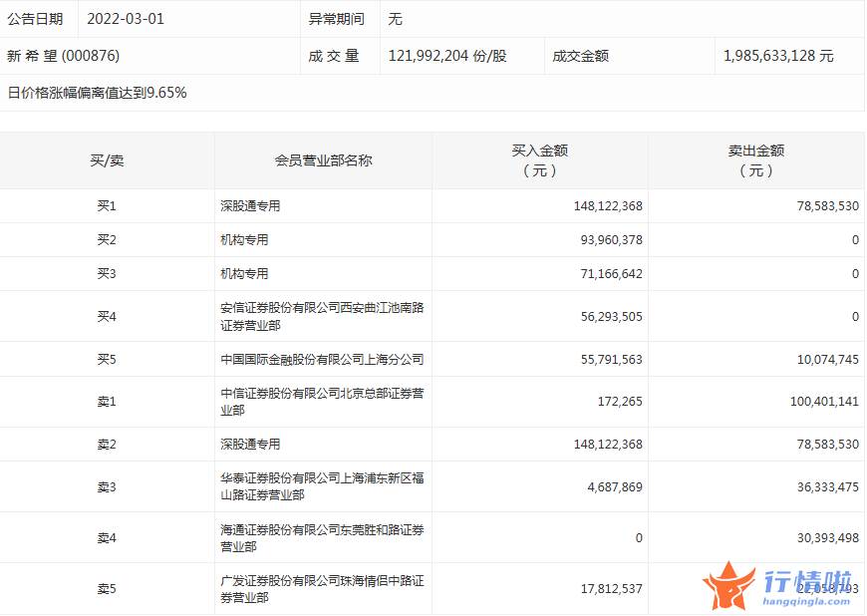Select the 卖4 row label
This screenshot has width=867, height=616.
click(107, 538)
